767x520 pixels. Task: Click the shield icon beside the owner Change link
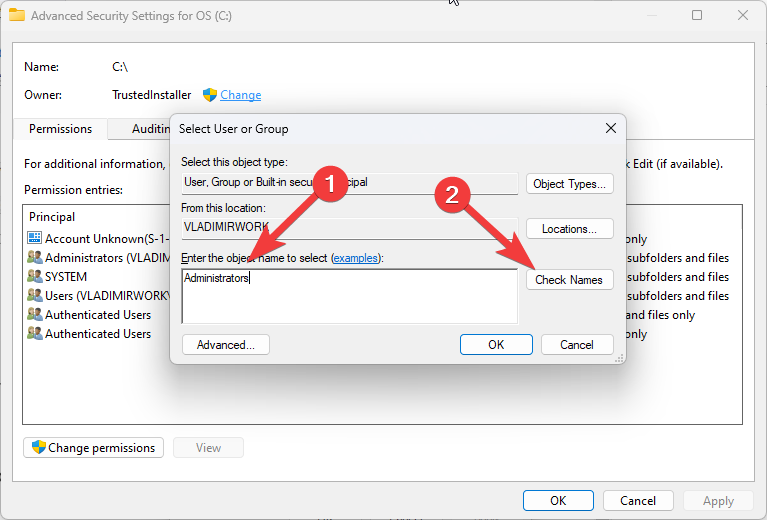210,95
